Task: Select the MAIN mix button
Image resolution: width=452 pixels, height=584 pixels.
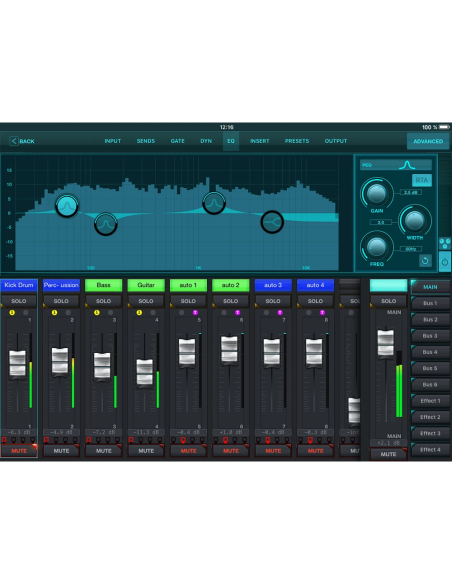Action: tap(430, 287)
